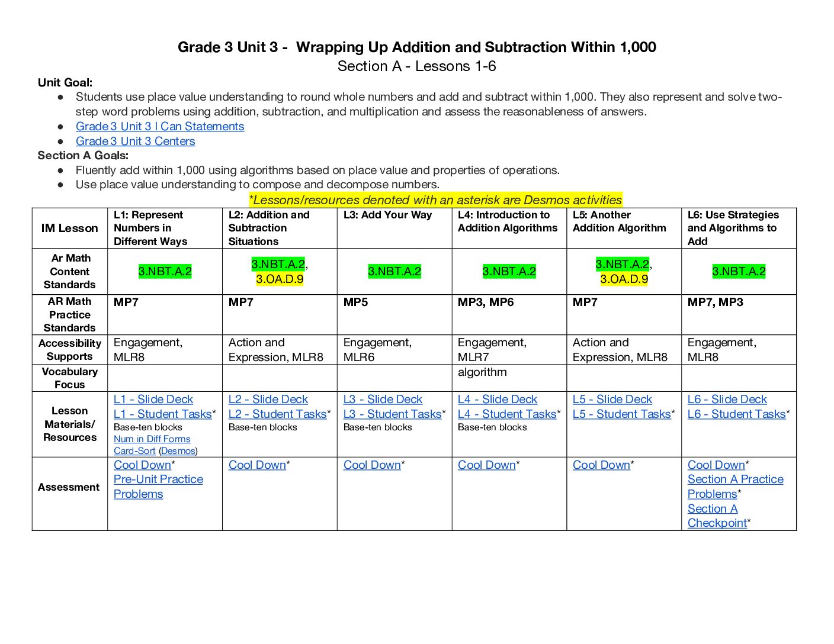
Task: Open Section A Checkpoint link
Action: pyautogui.click(x=717, y=516)
